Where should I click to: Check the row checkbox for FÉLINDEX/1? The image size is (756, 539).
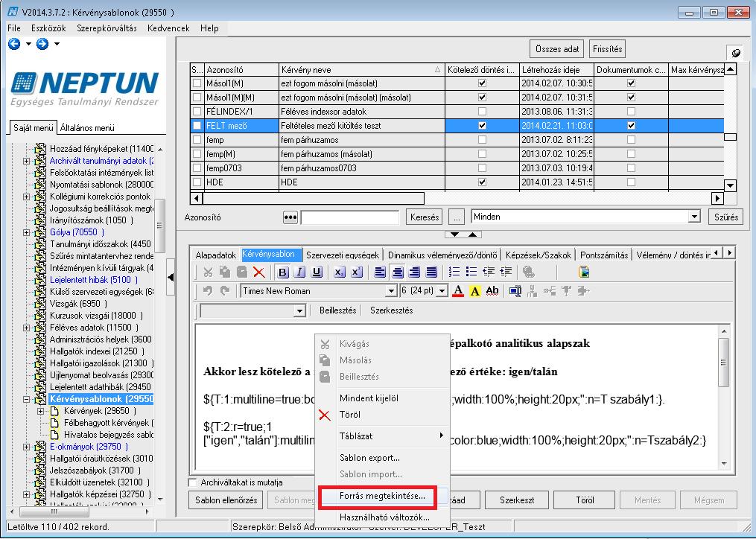[x=197, y=112]
